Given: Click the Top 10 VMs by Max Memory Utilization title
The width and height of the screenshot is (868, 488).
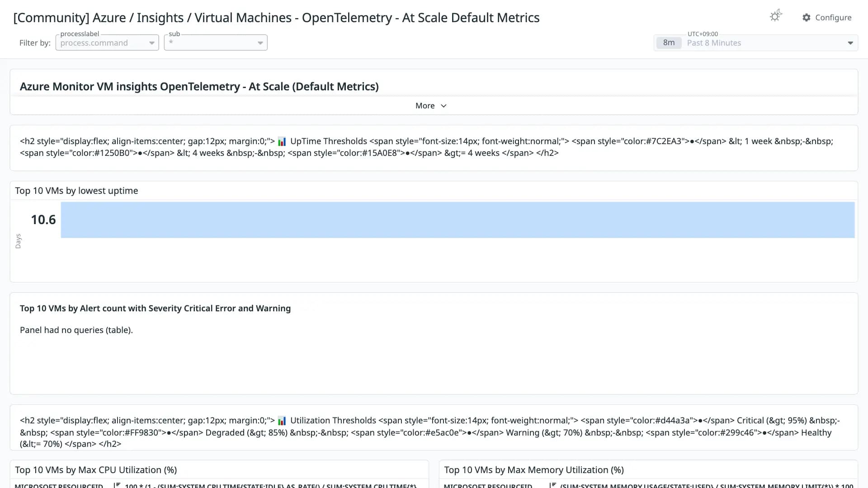Looking at the screenshot, I should [534, 470].
